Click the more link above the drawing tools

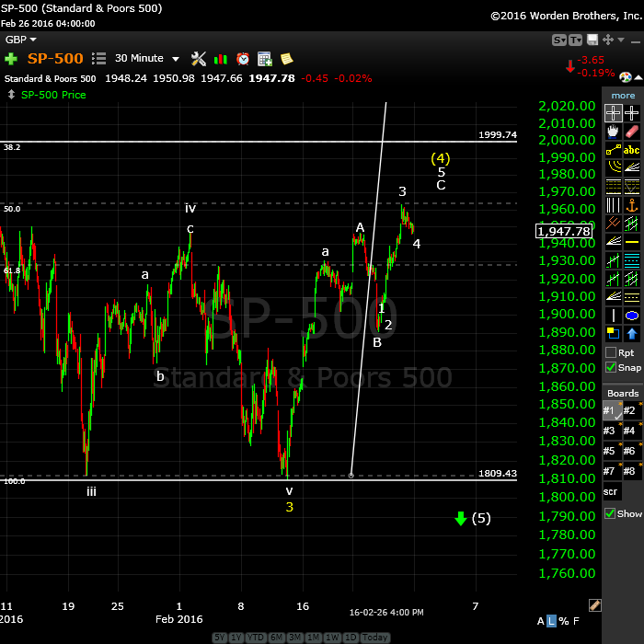coord(623,96)
